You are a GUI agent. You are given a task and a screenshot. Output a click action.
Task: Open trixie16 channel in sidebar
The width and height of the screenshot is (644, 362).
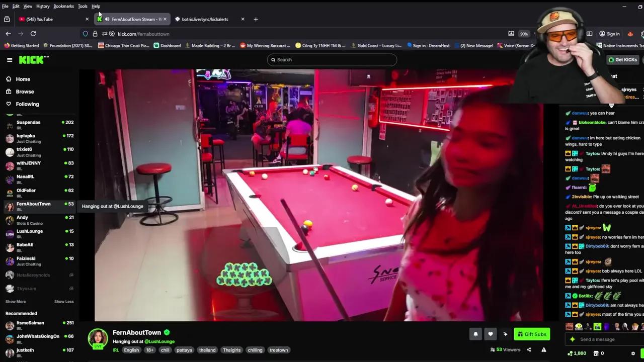pyautogui.click(x=39, y=152)
